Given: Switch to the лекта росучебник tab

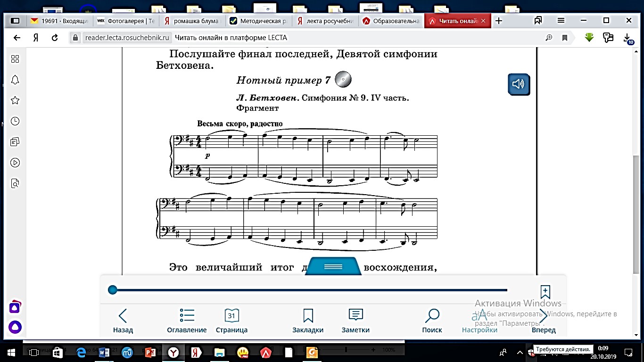Looking at the screenshot, I should (325, 21).
